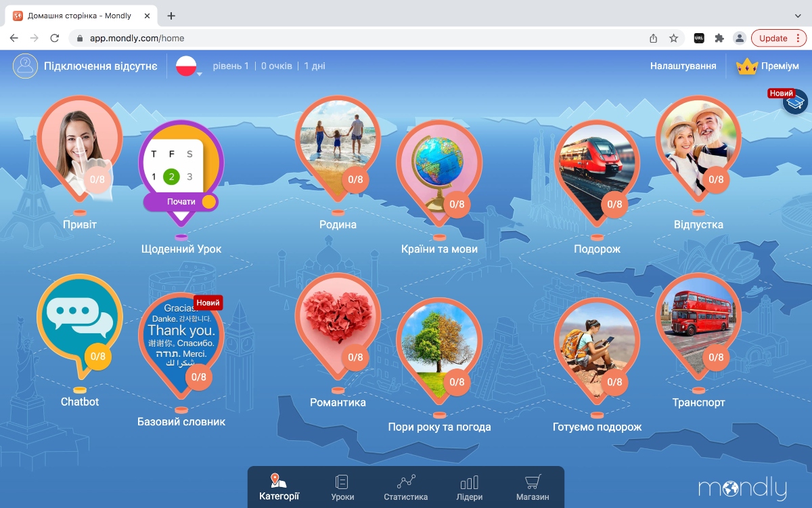Click the graduation cap icon marked Новий
Image resolution: width=812 pixels, height=508 pixels.
pyautogui.click(x=795, y=102)
